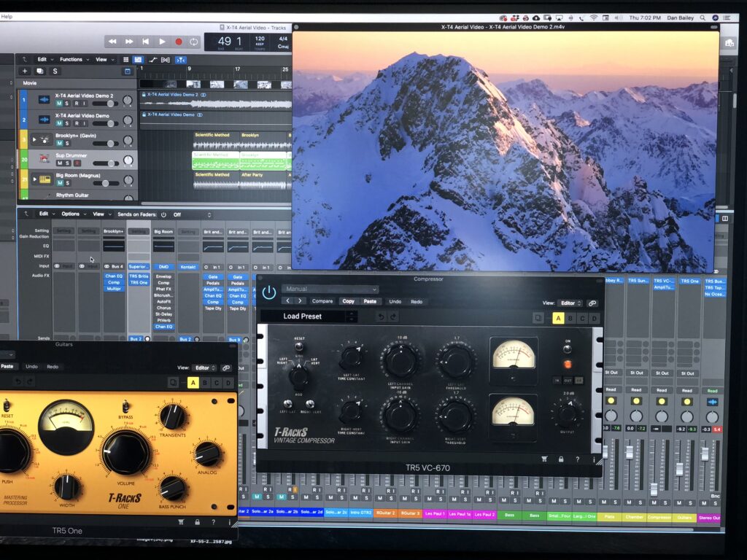Toggle the highlighted track view icon

(138, 60)
